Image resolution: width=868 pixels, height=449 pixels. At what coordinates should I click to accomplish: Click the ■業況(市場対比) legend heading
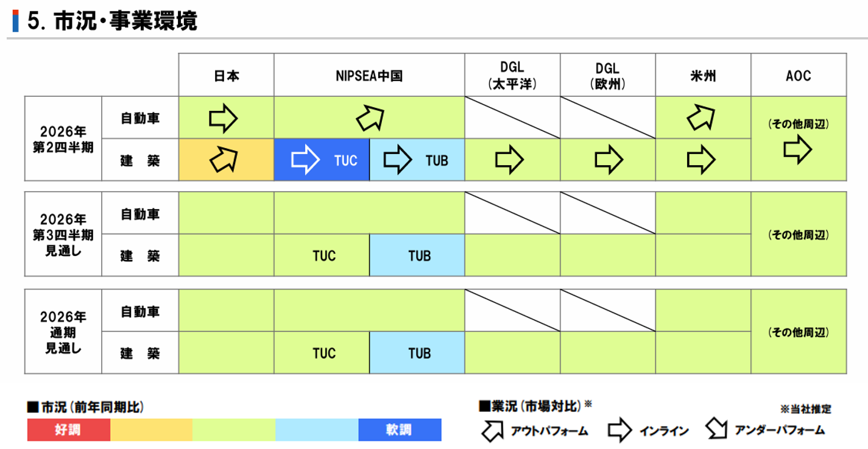click(535, 405)
